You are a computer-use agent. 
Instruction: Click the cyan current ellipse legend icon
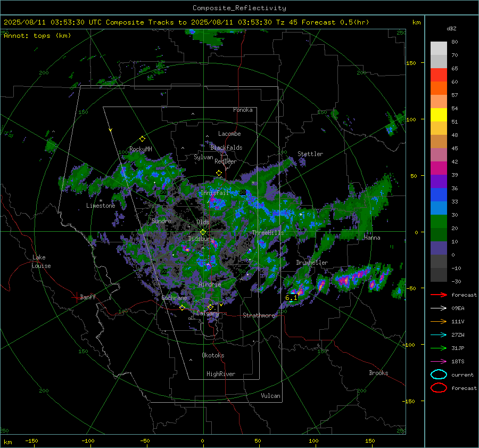click(x=439, y=374)
